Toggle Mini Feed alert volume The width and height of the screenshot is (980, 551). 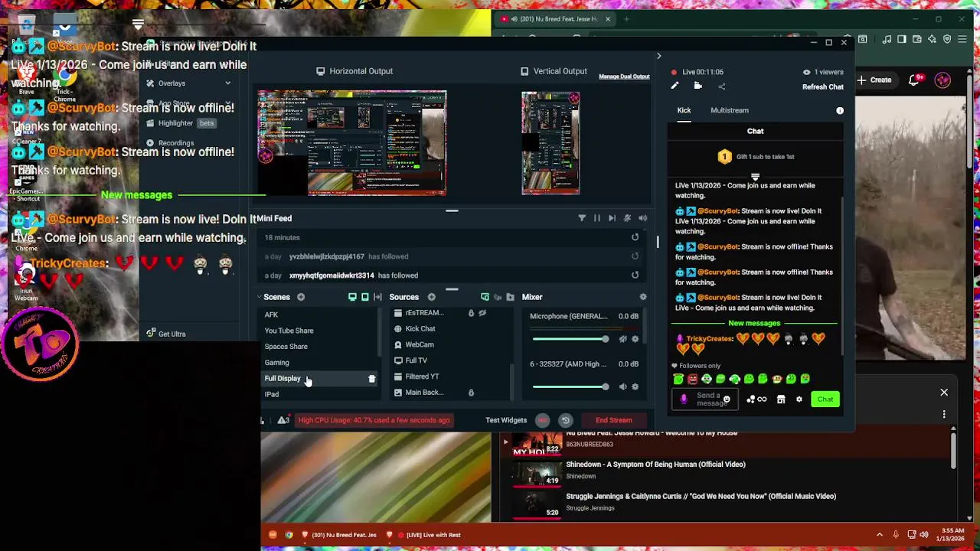642,218
